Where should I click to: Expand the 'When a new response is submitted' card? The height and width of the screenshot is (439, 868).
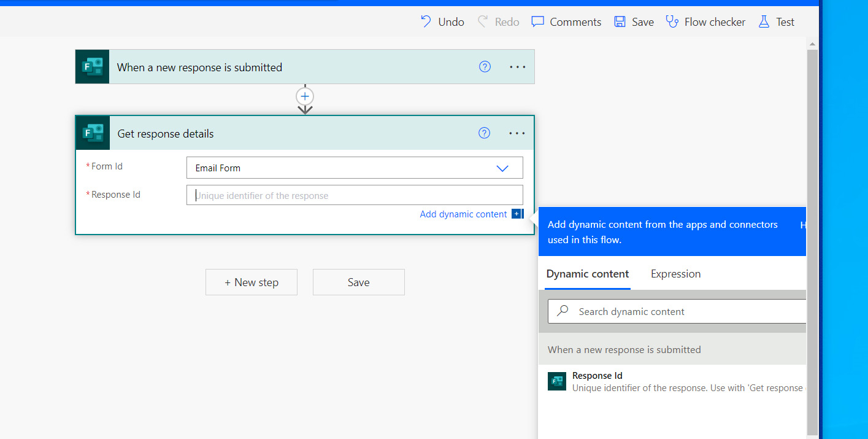pos(305,67)
